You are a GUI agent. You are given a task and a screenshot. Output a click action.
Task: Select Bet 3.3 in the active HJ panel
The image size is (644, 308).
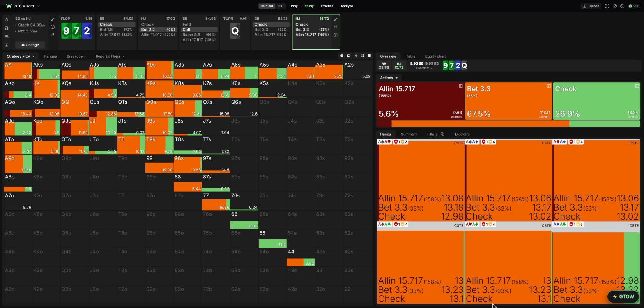[x=312, y=30]
